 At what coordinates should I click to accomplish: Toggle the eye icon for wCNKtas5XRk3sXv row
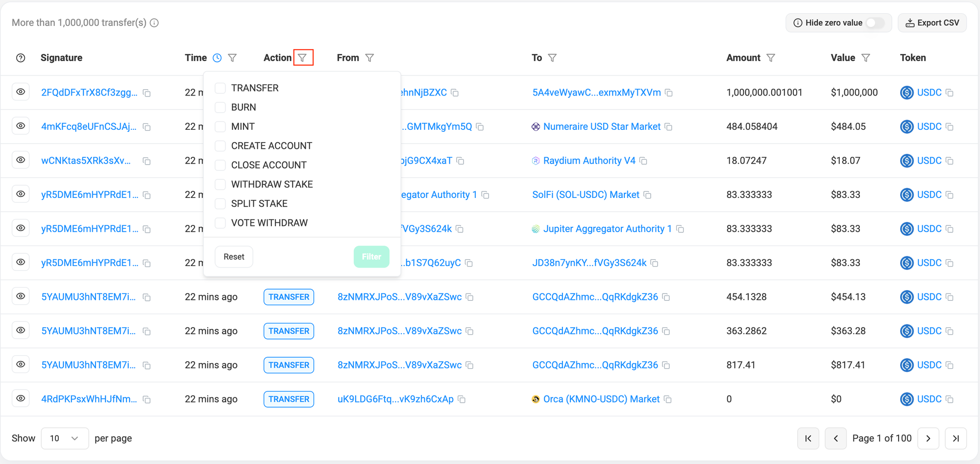point(21,160)
